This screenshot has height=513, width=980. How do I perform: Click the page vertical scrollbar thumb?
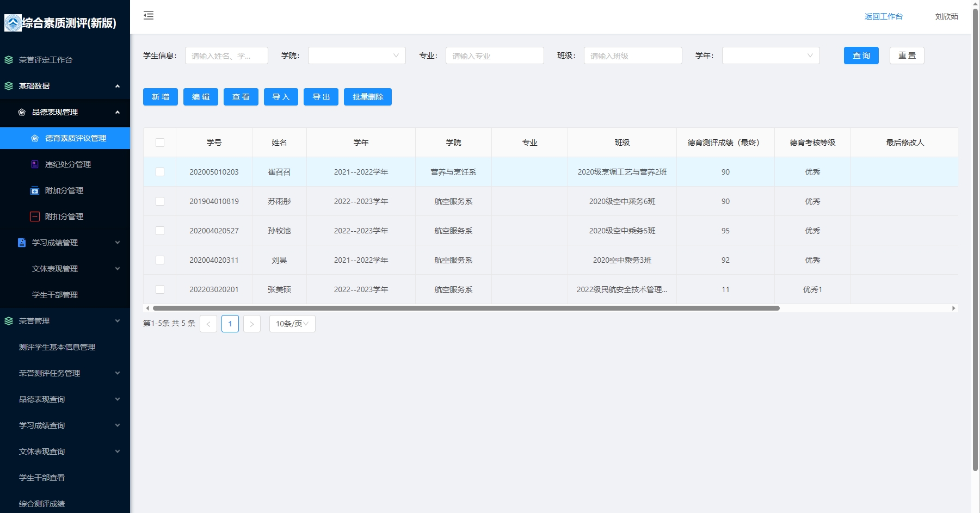[975, 239]
